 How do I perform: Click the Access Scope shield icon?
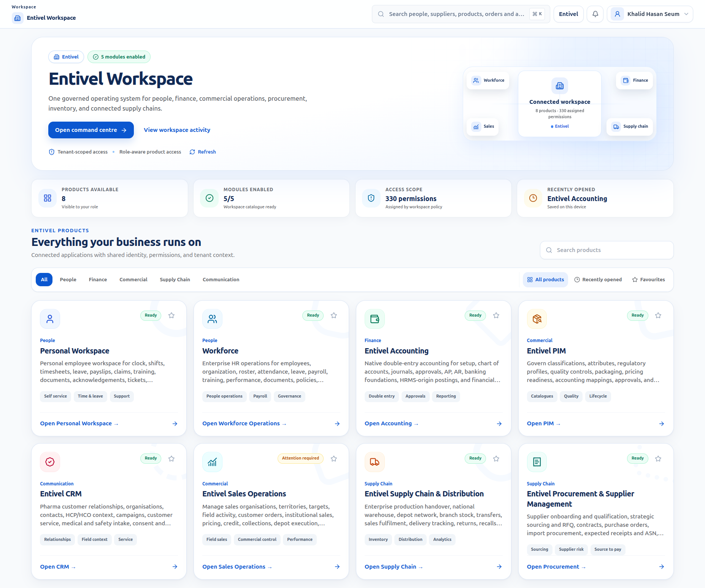click(x=371, y=198)
